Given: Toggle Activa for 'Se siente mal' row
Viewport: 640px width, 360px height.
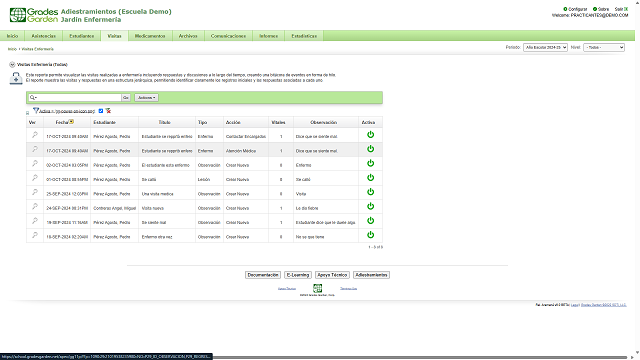Looking at the screenshot, I should tap(370, 220).
